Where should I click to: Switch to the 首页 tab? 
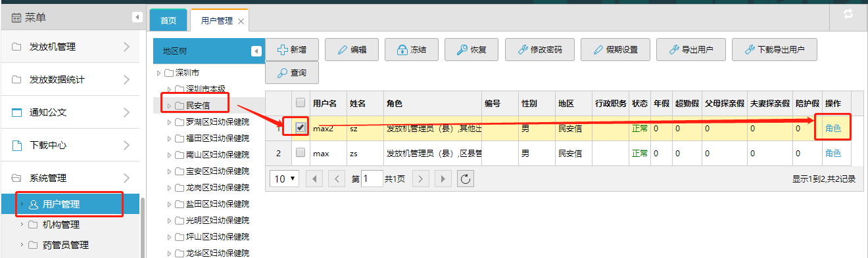click(168, 20)
